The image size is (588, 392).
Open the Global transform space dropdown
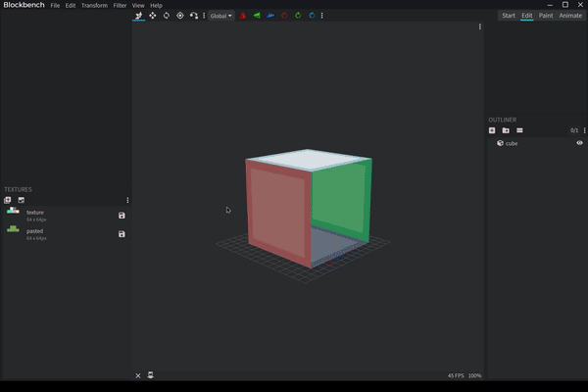(x=221, y=16)
